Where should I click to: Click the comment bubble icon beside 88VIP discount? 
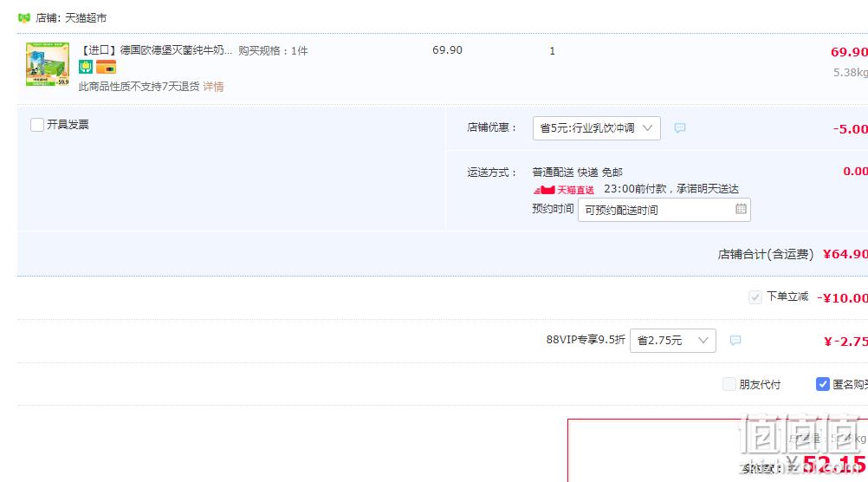tap(735, 340)
